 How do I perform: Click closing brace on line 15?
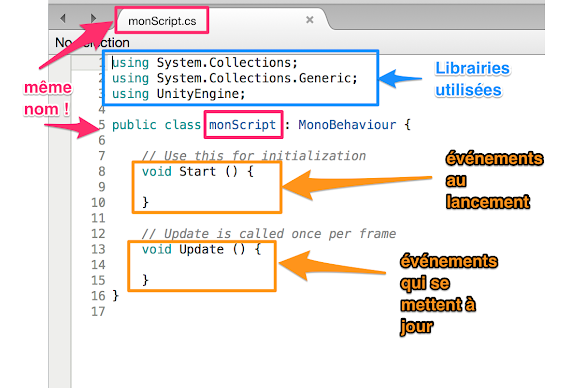(x=145, y=280)
